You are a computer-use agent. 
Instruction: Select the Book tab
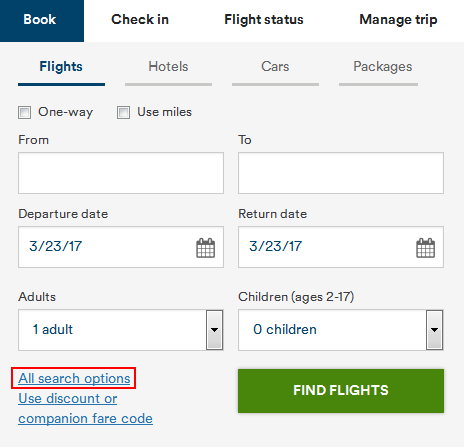tap(42, 21)
